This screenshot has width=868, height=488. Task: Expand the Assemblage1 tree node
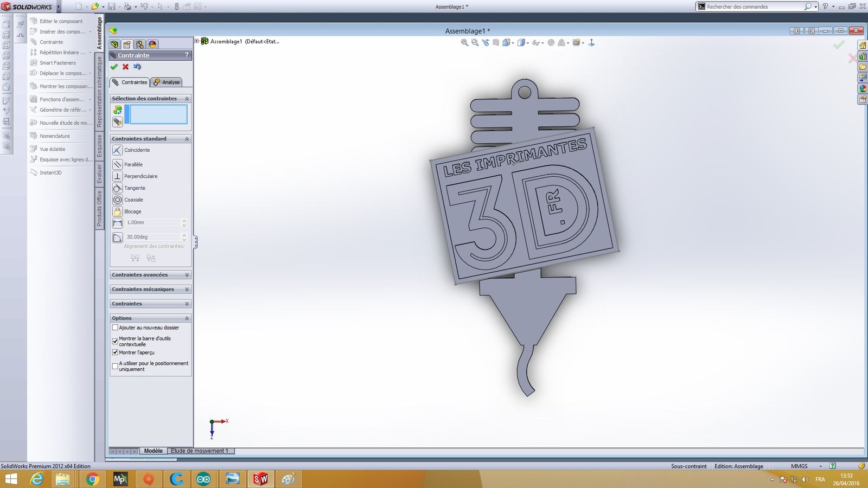click(x=197, y=41)
